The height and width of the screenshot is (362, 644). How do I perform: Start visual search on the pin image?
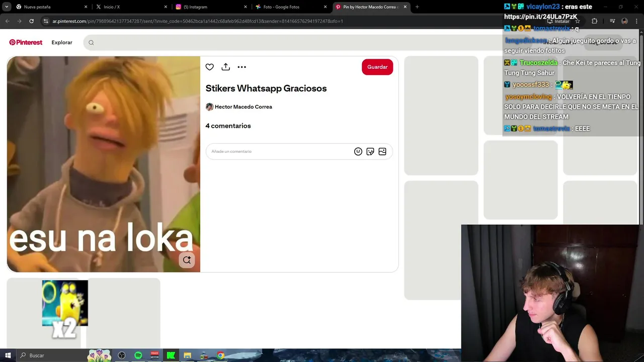tap(187, 260)
